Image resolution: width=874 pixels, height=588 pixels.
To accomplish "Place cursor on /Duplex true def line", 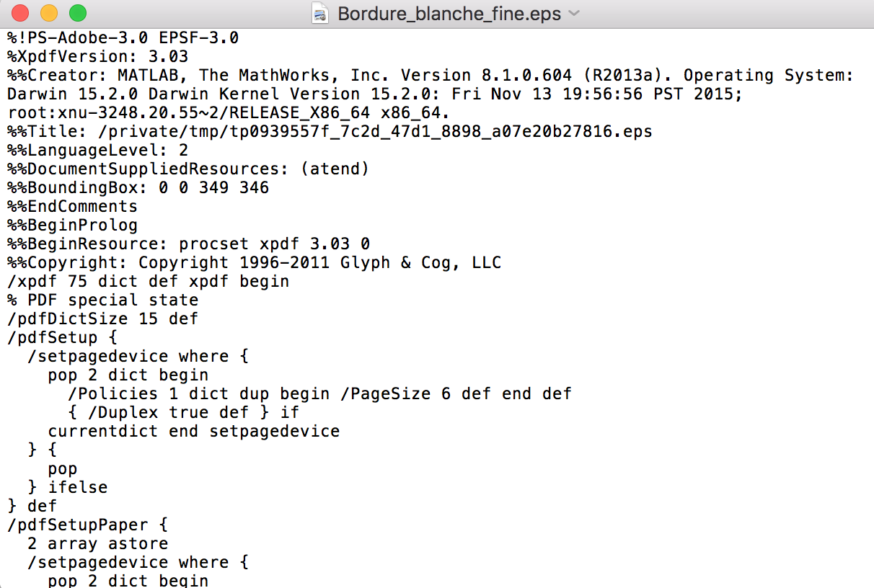I will 183,412.
